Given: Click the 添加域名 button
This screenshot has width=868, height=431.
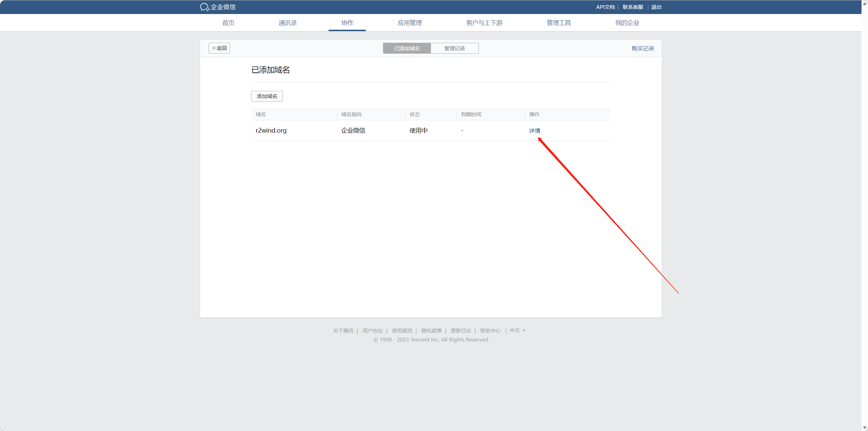Looking at the screenshot, I should [x=267, y=96].
